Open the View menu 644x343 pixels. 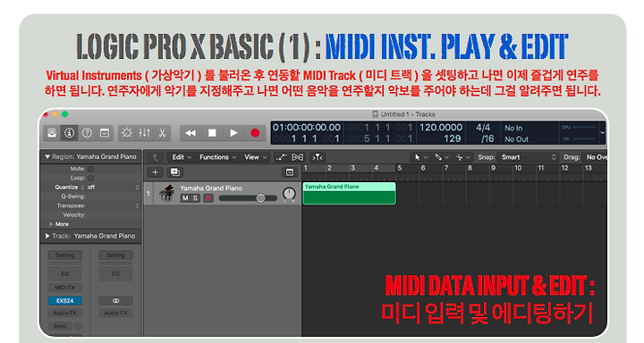(256, 157)
